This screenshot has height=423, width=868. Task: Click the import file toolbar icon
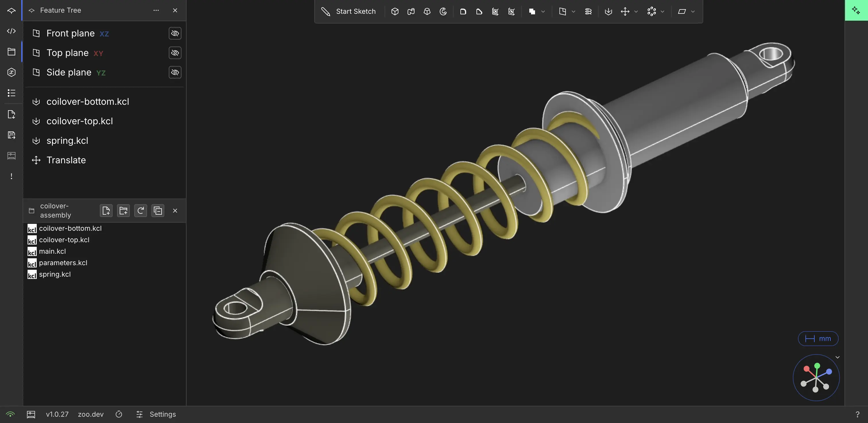[x=608, y=11]
